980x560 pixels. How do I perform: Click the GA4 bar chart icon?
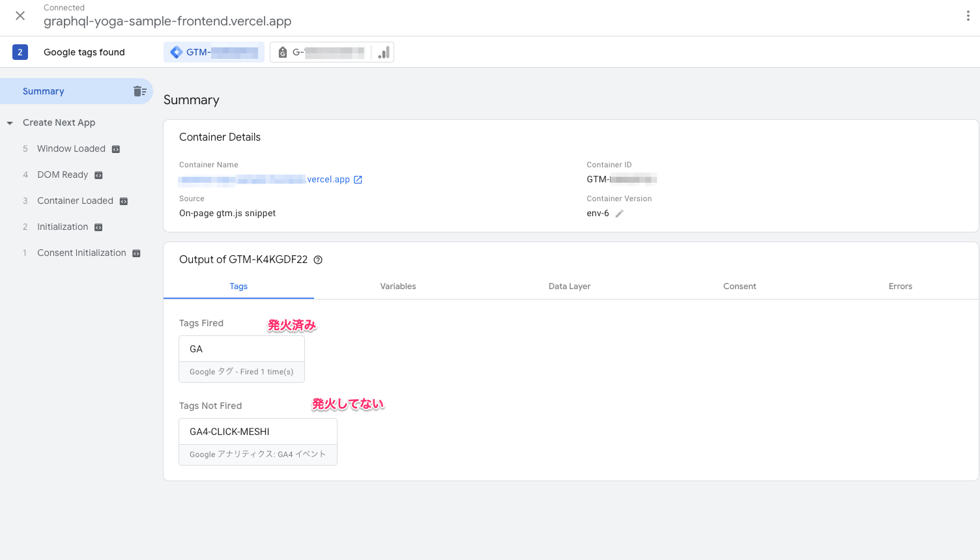pyautogui.click(x=384, y=52)
